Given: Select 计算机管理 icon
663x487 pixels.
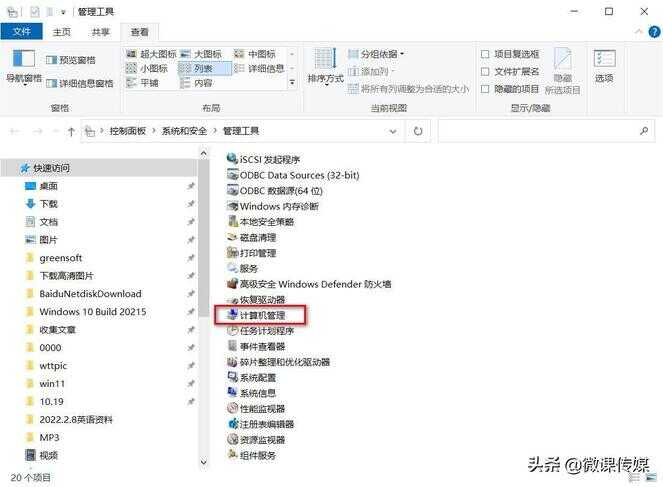Looking at the screenshot, I should coord(232,315).
